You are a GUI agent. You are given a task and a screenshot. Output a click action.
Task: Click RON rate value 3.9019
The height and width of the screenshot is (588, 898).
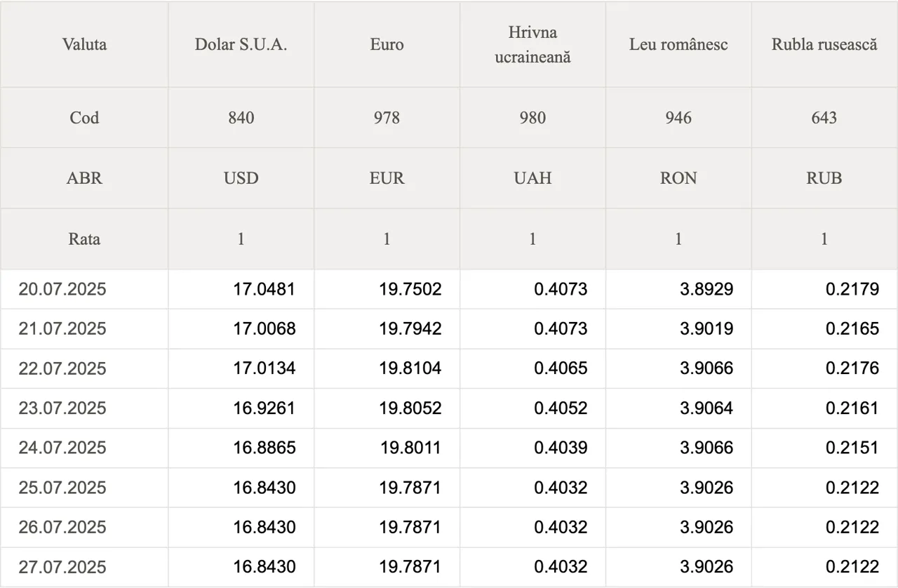point(706,329)
